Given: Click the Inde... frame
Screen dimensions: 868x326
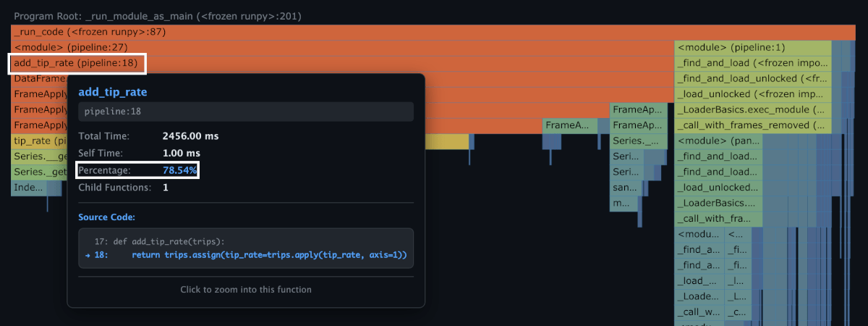Looking at the screenshot, I should tap(29, 188).
